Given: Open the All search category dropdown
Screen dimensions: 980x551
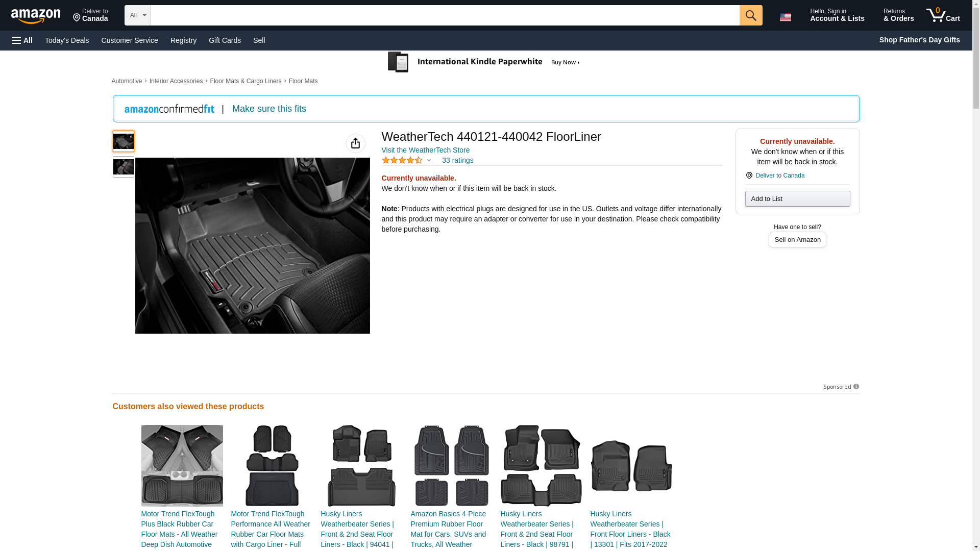Looking at the screenshot, I should [x=137, y=15].
